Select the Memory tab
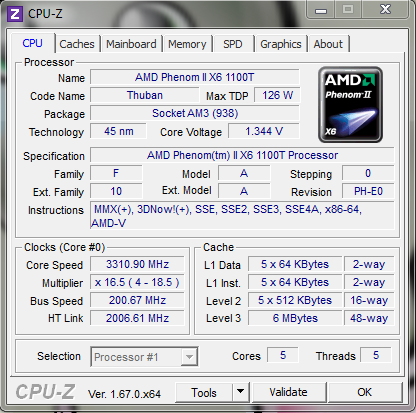The image size is (416, 413). tap(187, 44)
